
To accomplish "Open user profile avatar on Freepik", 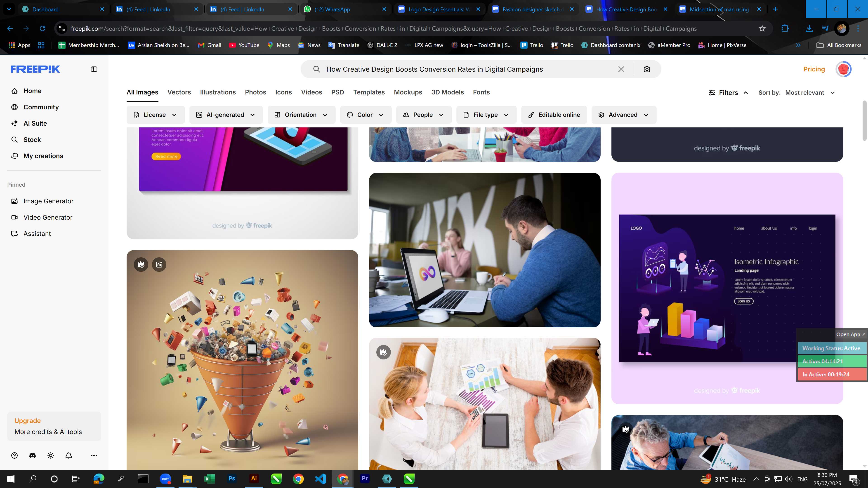I will [x=843, y=69].
